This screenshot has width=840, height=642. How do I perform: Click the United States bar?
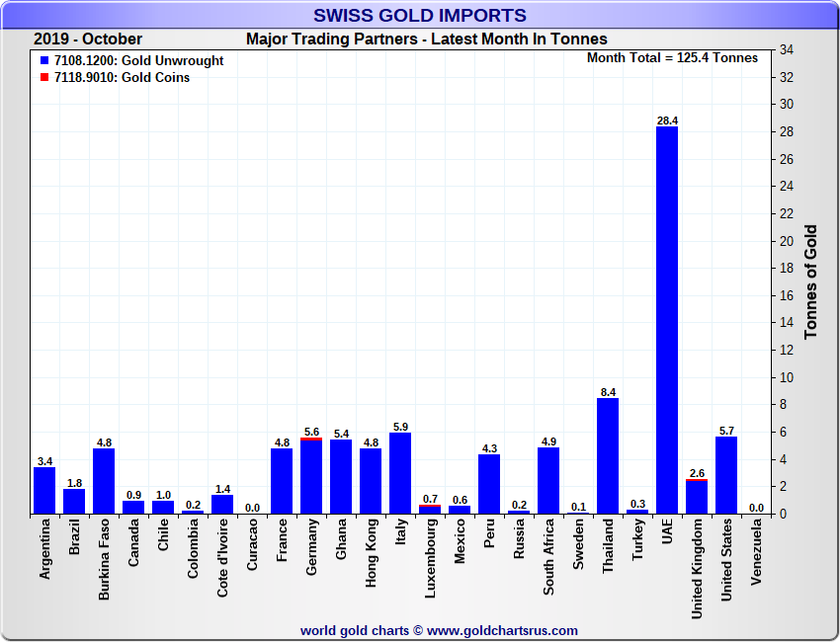point(726,475)
